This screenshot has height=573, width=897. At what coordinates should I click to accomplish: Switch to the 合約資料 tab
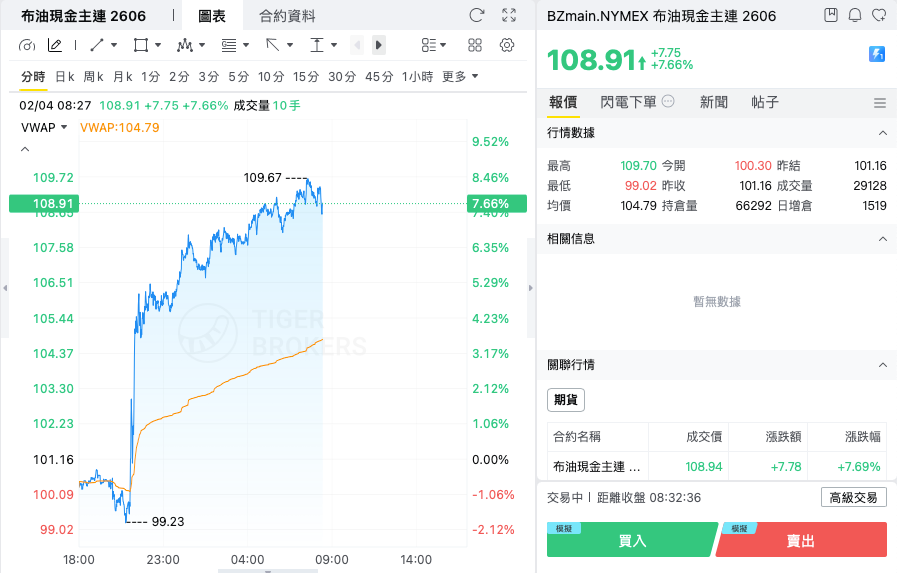coord(287,16)
